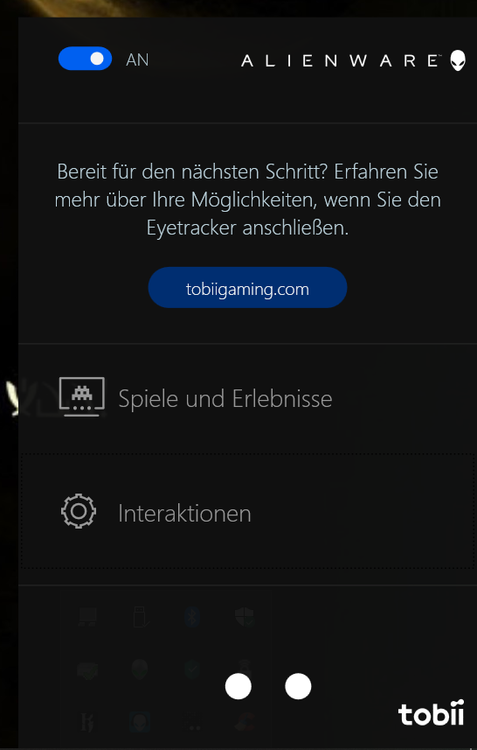Click the tobii logo
This screenshot has height=750, width=477.
tap(431, 712)
